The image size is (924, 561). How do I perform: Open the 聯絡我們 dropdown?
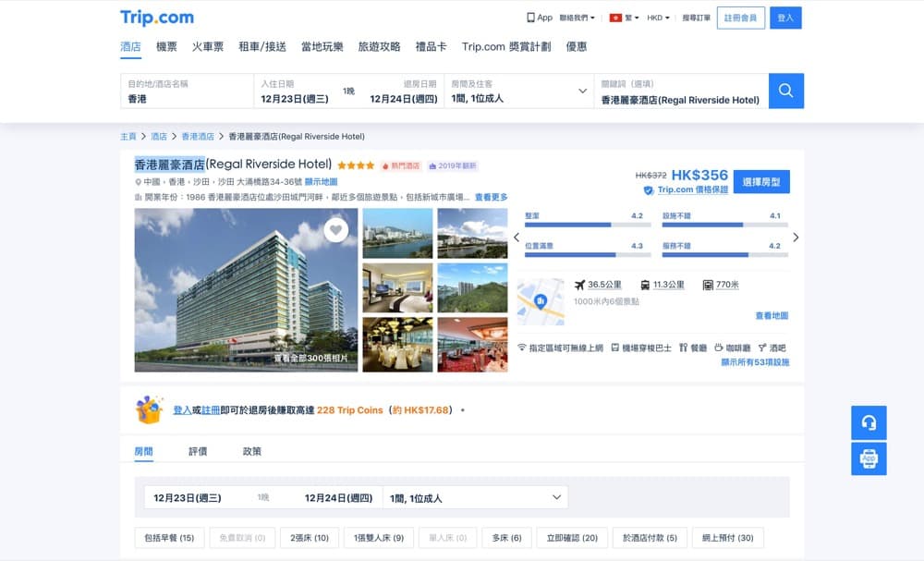pos(577,18)
